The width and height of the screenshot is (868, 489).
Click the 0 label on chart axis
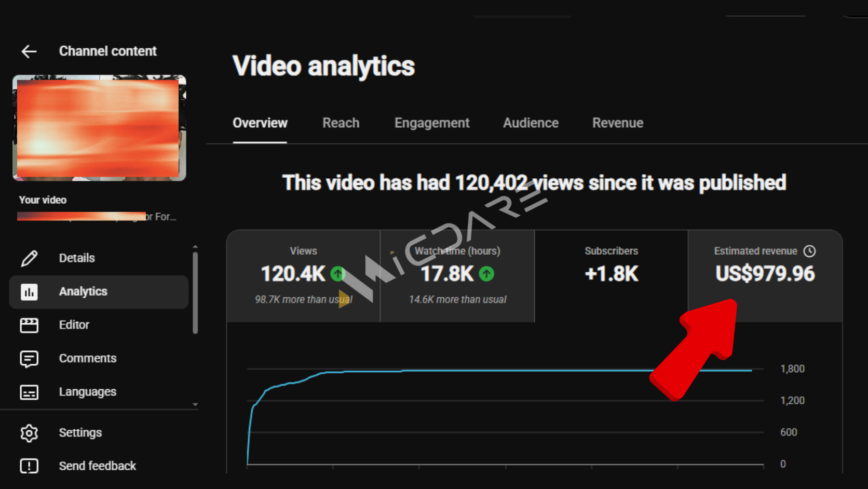[x=783, y=464]
